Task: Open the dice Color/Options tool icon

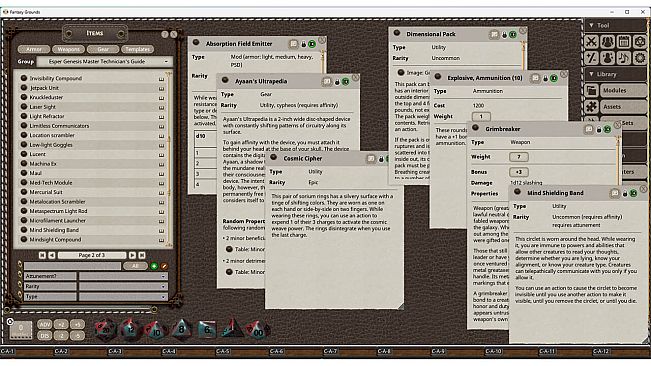Action: [640, 42]
